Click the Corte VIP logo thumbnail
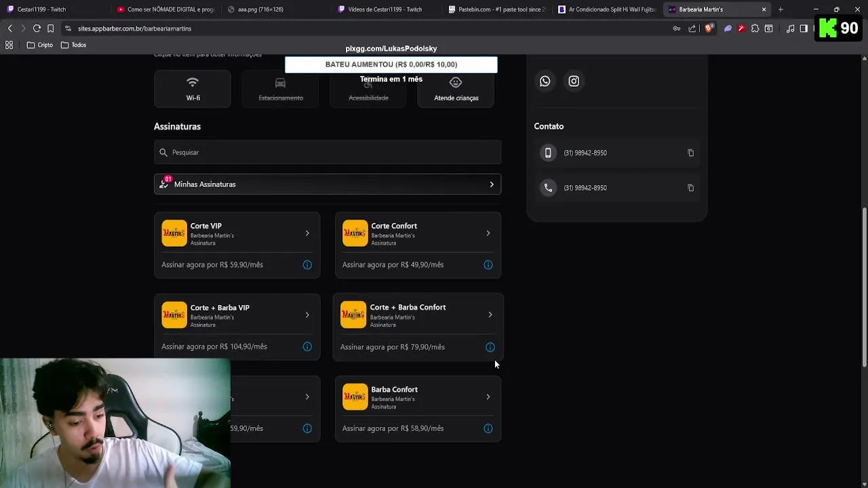The width and height of the screenshot is (868, 488). click(174, 233)
